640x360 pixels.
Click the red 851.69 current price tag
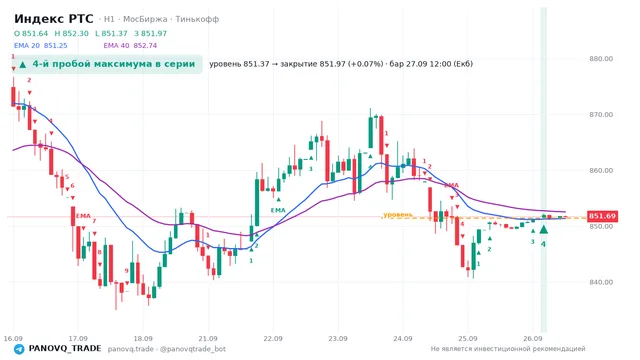(x=602, y=216)
